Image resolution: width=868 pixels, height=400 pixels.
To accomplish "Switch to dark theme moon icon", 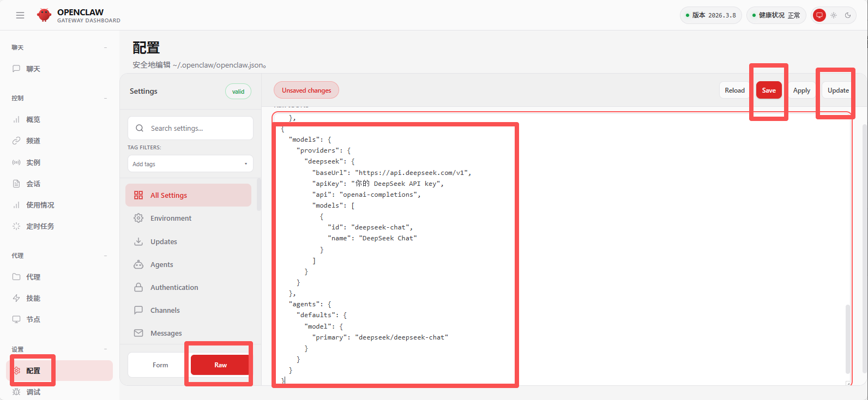I will pyautogui.click(x=848, y=15).
